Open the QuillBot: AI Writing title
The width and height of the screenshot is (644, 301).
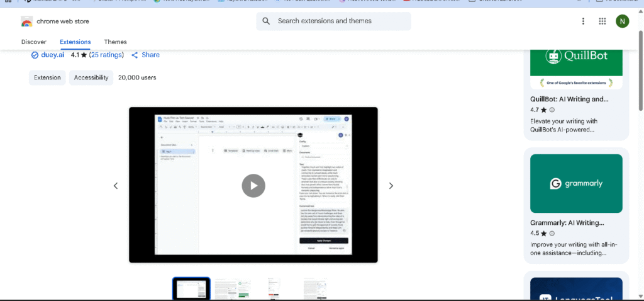569,99
